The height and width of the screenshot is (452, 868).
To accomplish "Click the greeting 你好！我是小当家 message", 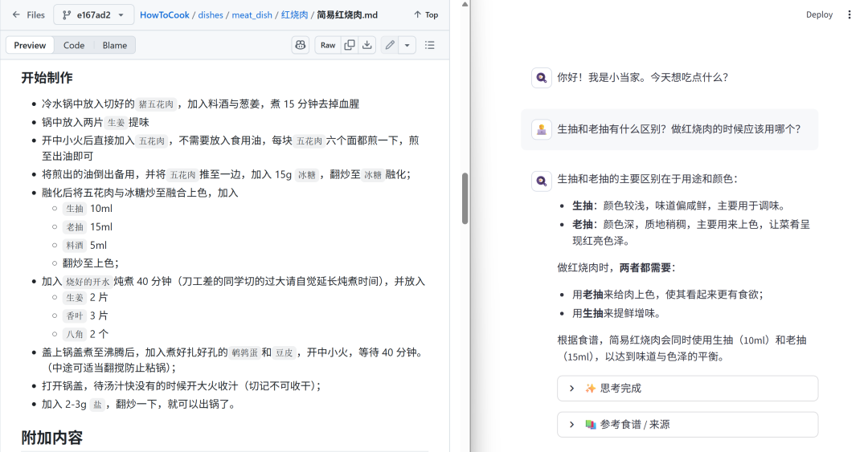I will [643, 77].
